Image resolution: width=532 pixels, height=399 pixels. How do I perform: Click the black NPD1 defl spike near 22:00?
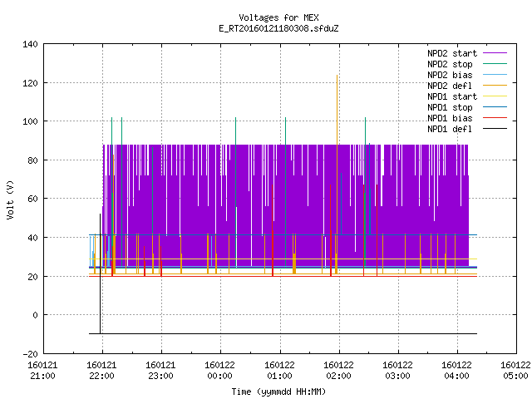pyautogui.click(x=100, y=273)
